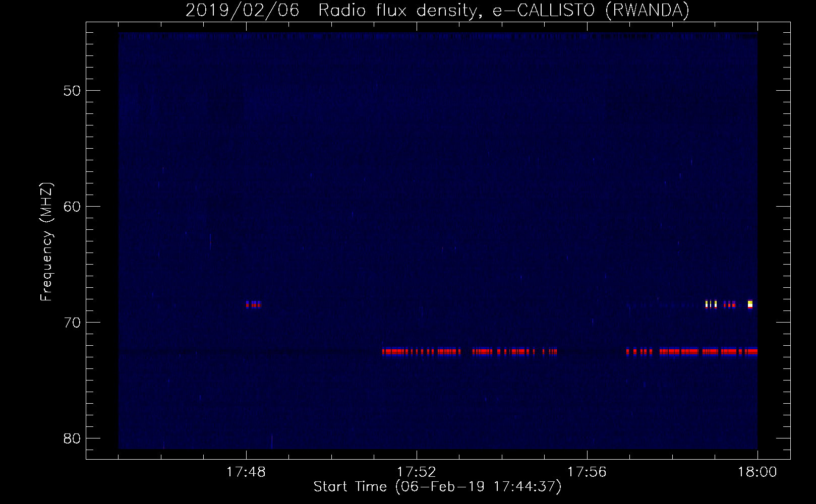Select the 17:48 time tick label
The image size is (816, 504).
(x=246, y=472)
